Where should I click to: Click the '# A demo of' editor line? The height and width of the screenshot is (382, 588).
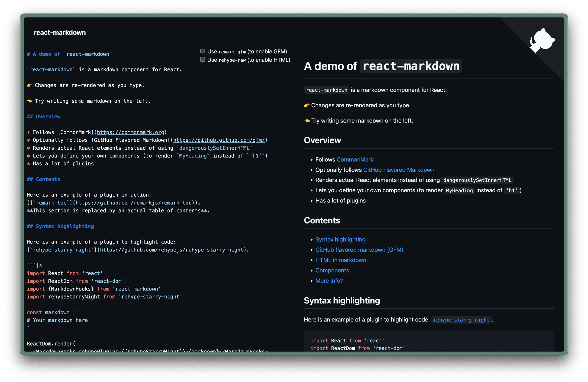(69, 54)
